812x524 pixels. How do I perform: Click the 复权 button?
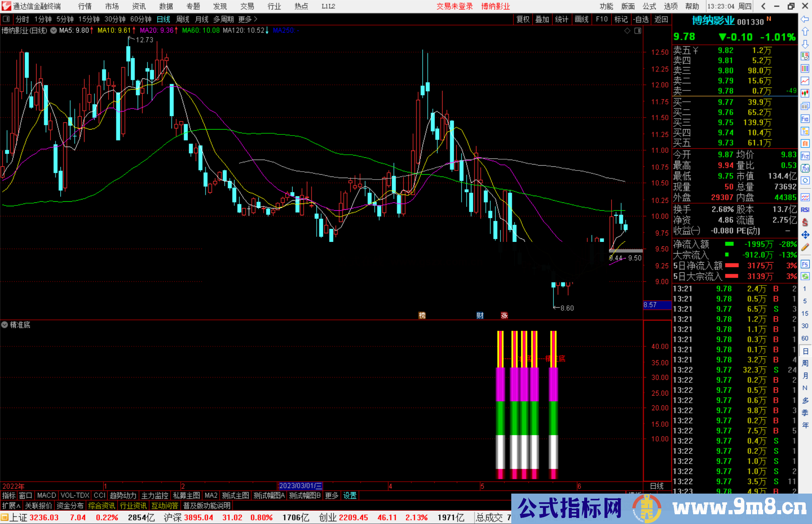(523, 19)
